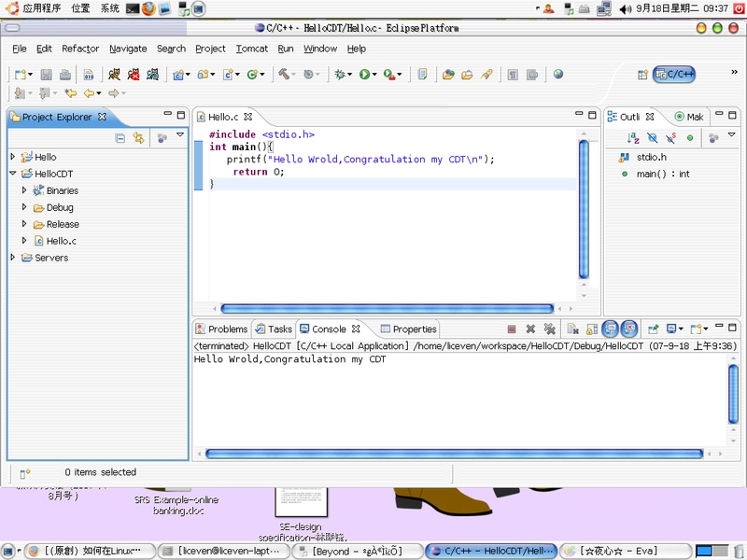Expand the Servers node
The image size is (747, 560).
[13, 258]
